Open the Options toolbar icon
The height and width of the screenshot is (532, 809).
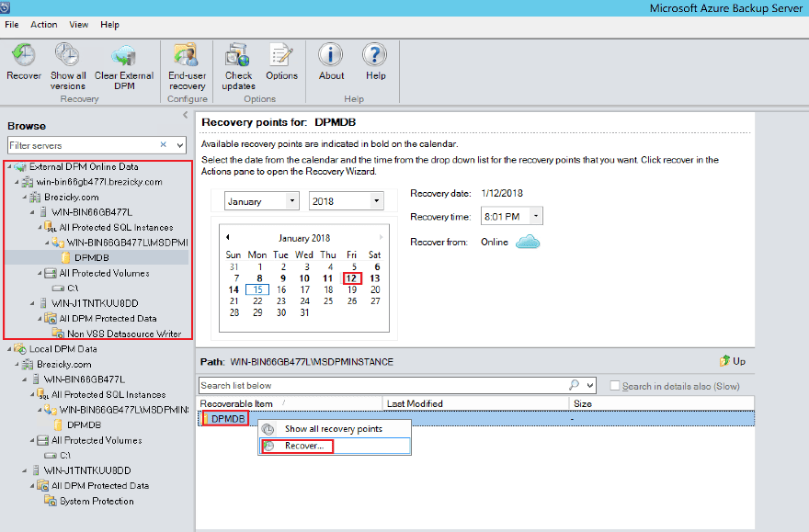point(281,54)
